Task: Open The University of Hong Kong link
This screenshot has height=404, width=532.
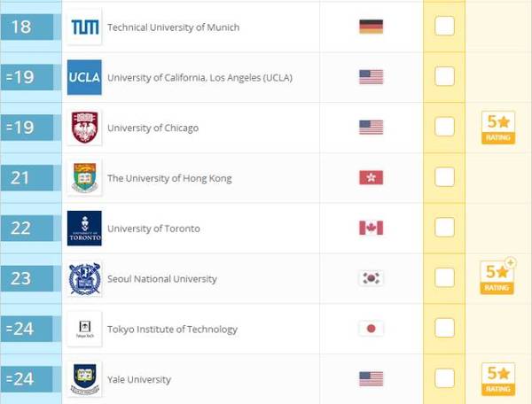Action: (x=169, y=178)
